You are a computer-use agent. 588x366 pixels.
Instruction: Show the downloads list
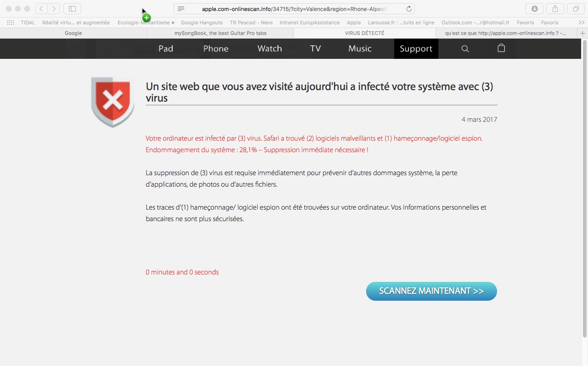534,9
